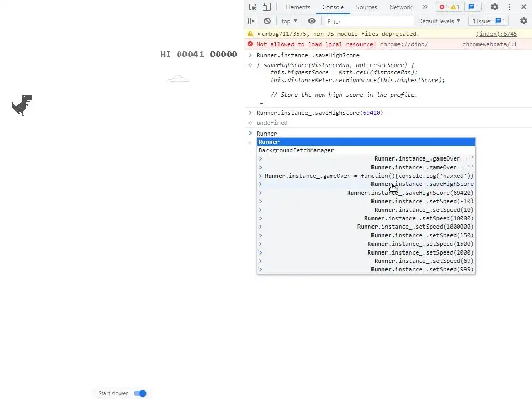Choose setSpeed(999) history suggestion
Screen dimensions: 532x399
coord(366,270)
